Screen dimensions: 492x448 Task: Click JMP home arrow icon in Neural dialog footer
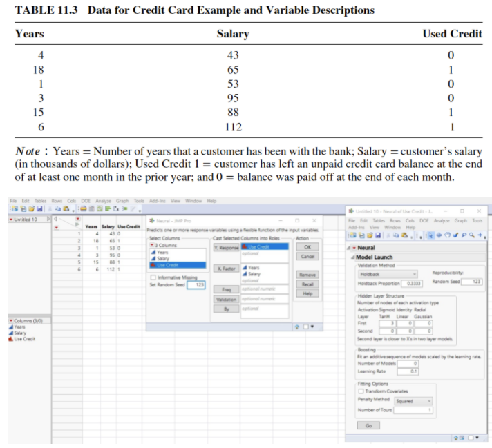coord(297,327)
